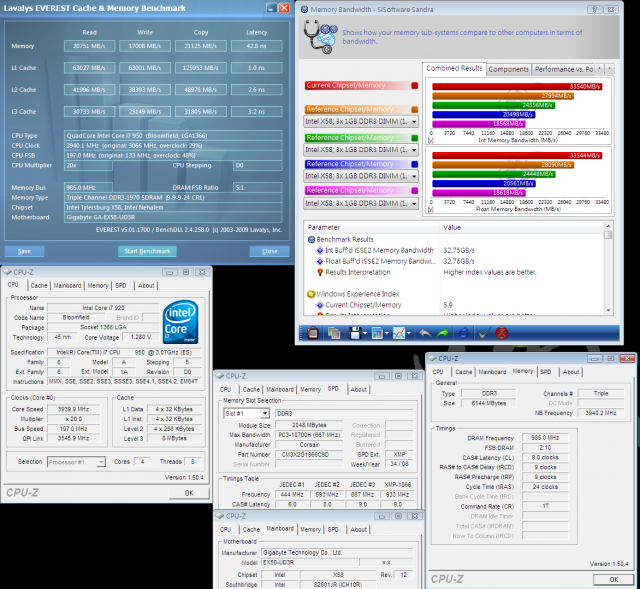
Task: Click the red 33540MB/s Int bandwidth bar
Action: click(x=517, y=87)
